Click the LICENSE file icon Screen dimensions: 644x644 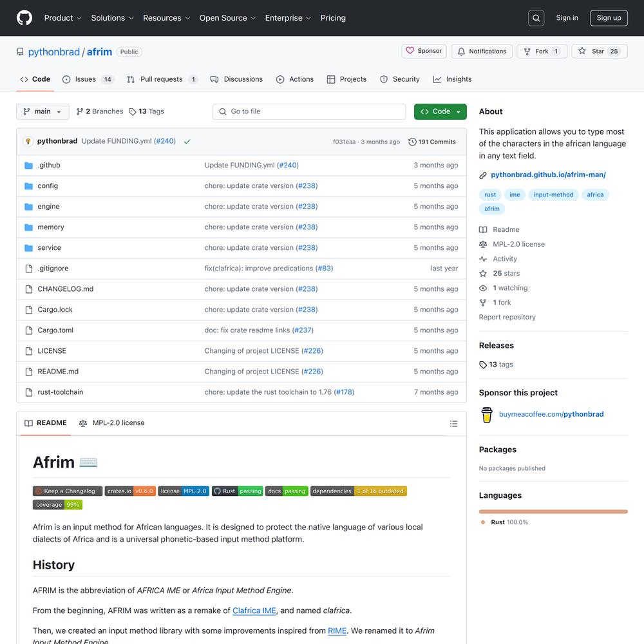pos(29,351)
